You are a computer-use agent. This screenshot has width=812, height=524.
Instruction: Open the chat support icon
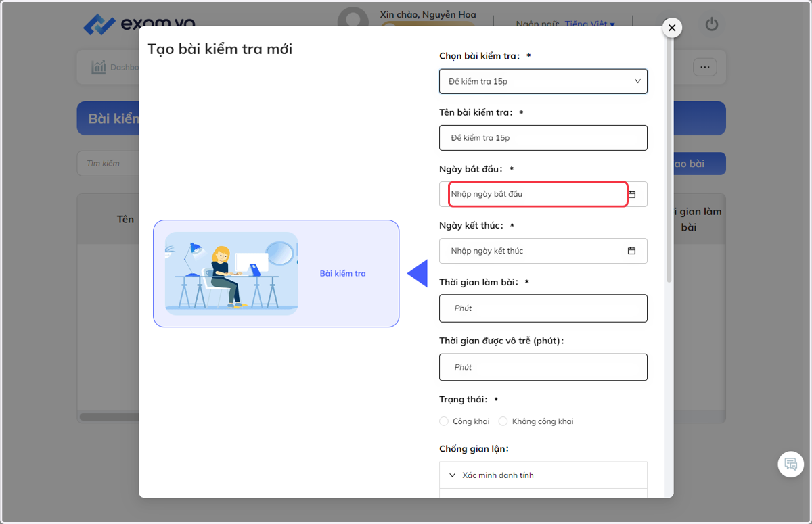[790, 465]
